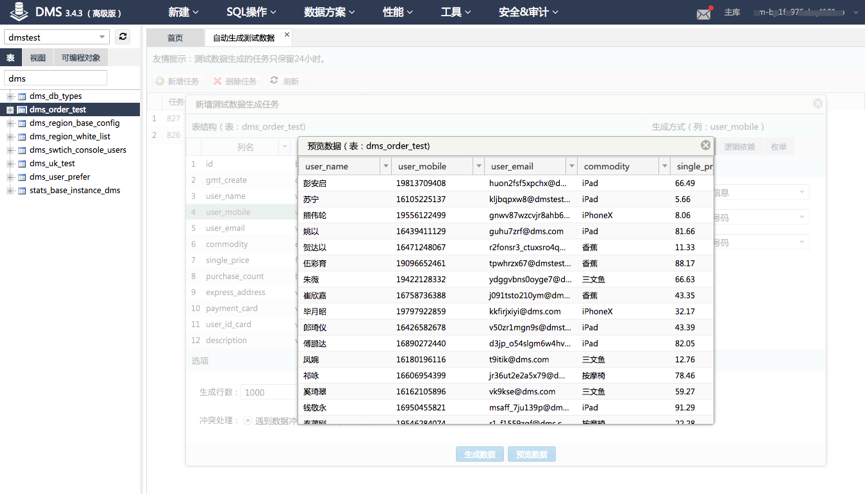Collapse the dms_order_test tree node
Screen dimensions: 865x494
pos(10,110)
